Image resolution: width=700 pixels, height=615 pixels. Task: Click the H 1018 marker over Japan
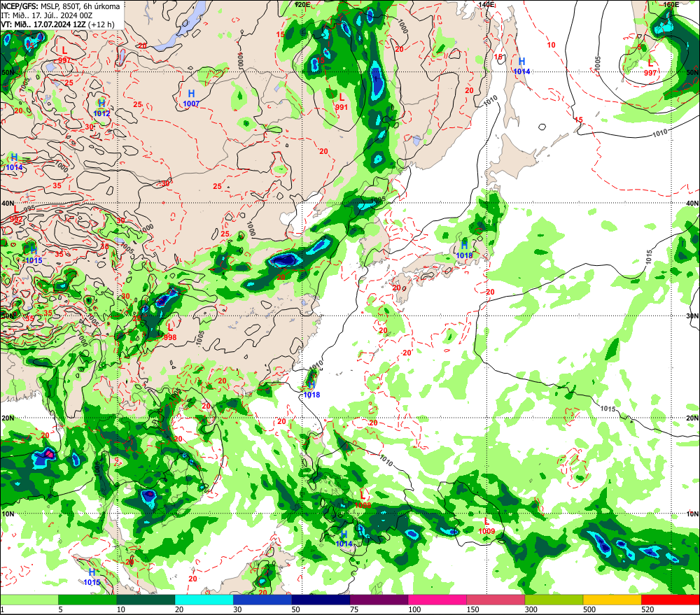coord(464,250)
